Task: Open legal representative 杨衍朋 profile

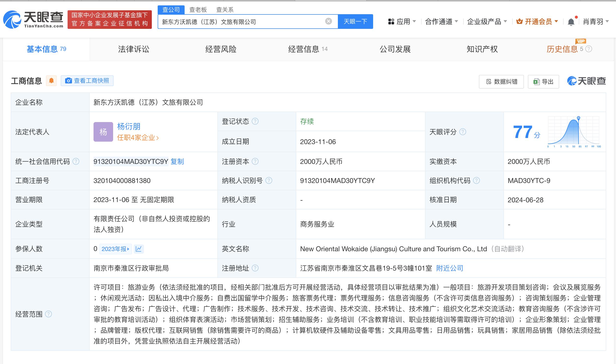Action: point(129,126)
